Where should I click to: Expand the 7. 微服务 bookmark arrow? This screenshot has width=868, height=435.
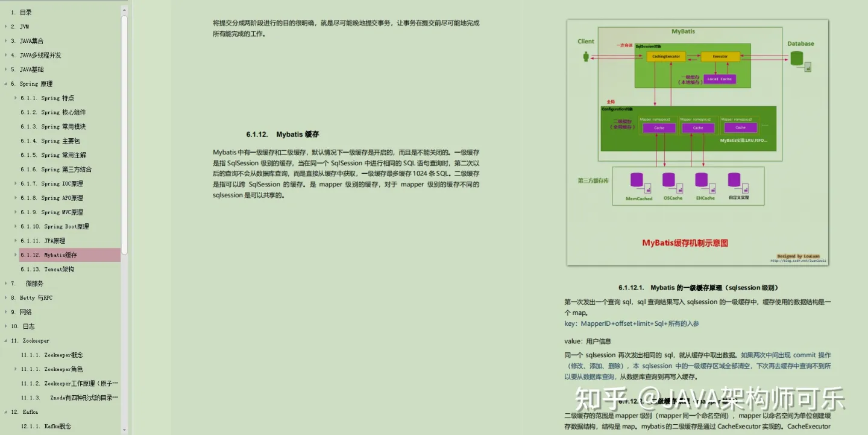pos(5,284)
